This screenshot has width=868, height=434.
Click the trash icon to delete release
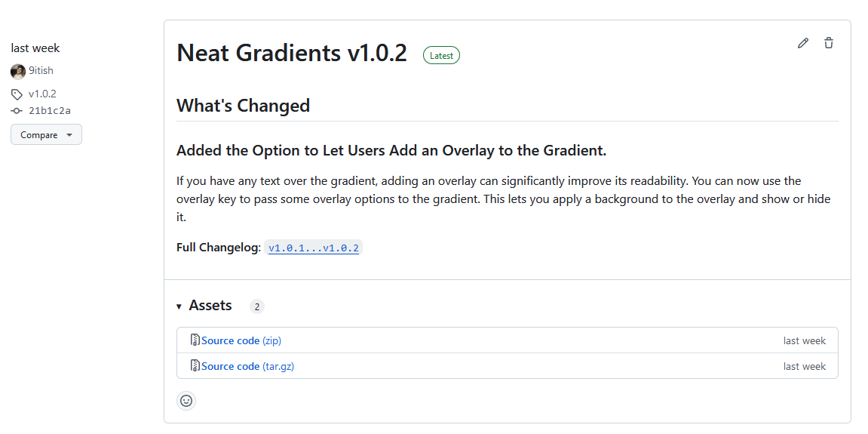click(x=829, y=43)
